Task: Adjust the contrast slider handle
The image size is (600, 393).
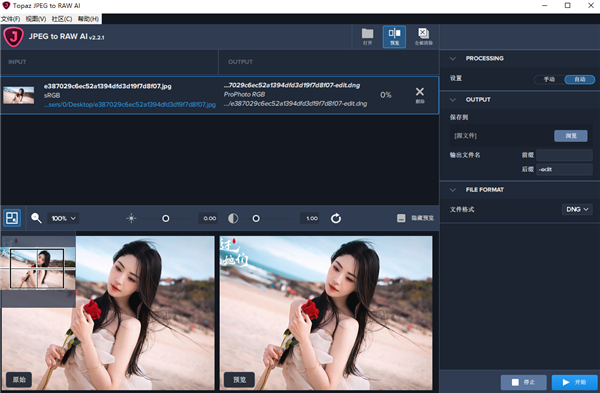Action: click(x=256, y=219)
